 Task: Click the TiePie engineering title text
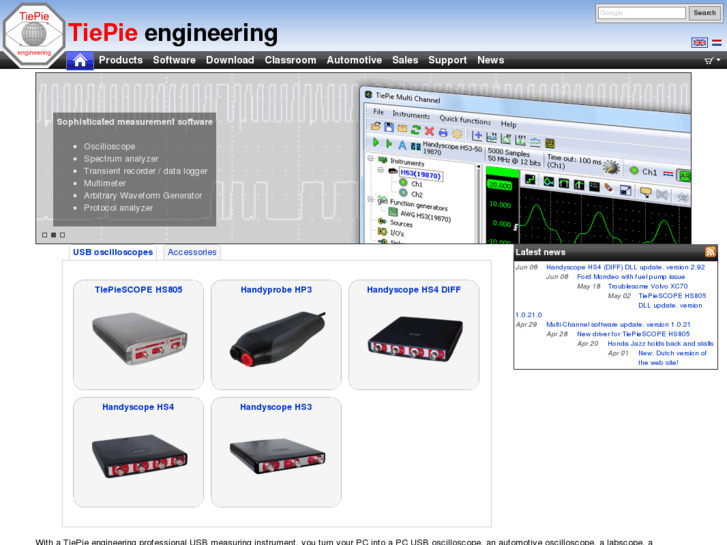pyautogui.click(x=172, y=33)
